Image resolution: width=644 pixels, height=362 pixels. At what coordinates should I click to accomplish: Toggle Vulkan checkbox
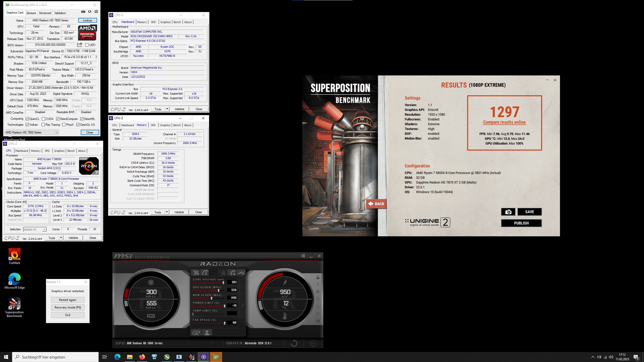pyautogui.click(x=27, y=124)
